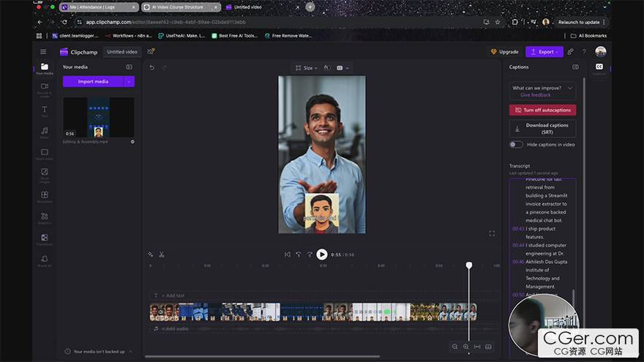This screenshot has width=644, height=362.
Task: Open the Music library in the sidebar
Action: (x=45, y=132)
